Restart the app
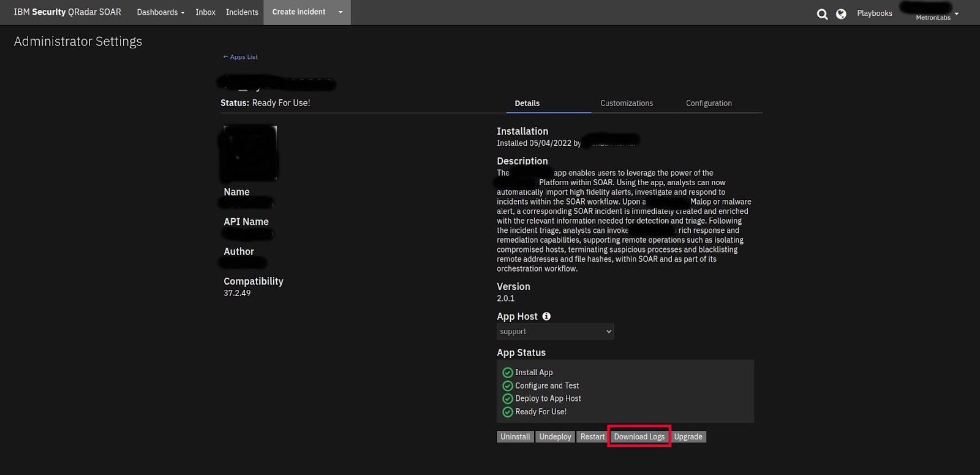This screenshot has height=475, width=980. click(592, 437)
